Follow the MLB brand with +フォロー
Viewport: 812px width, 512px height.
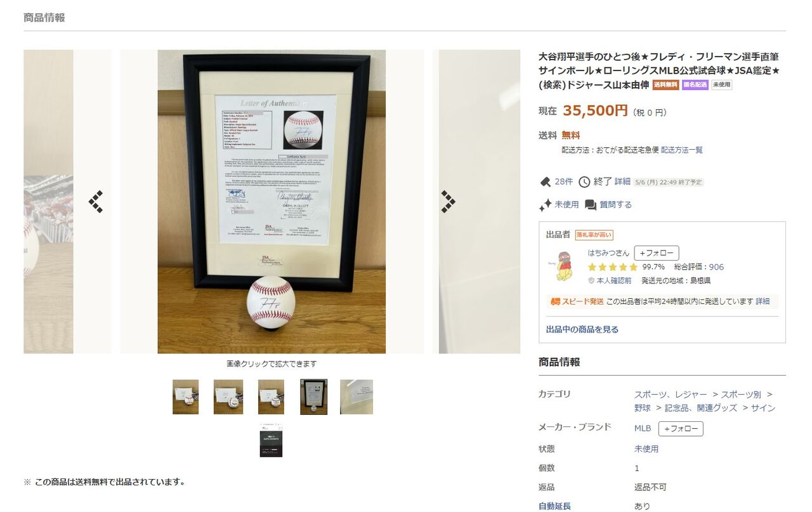click(681, 429)
